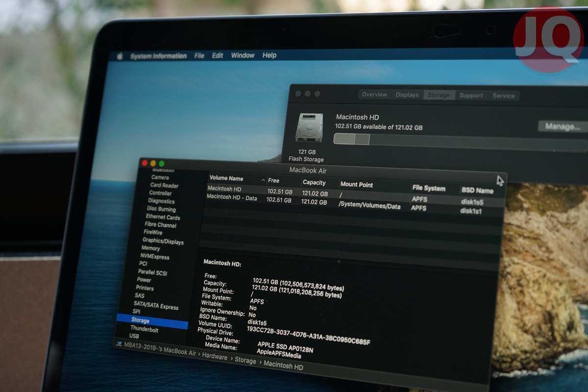Viewport: 588px width, 392px height.
Task: Select the Macintosh HD volume row
Action: (x=355, y=194)
